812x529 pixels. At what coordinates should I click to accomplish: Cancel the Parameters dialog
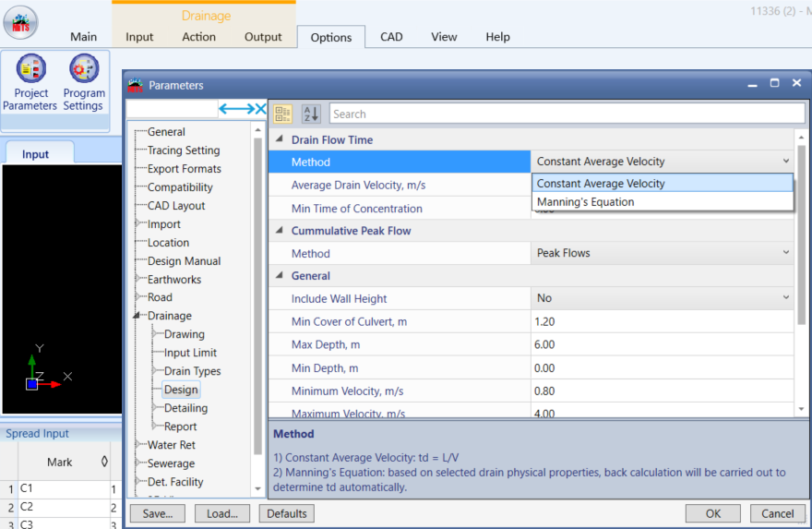pyautogui.click(x=777, y=513)
